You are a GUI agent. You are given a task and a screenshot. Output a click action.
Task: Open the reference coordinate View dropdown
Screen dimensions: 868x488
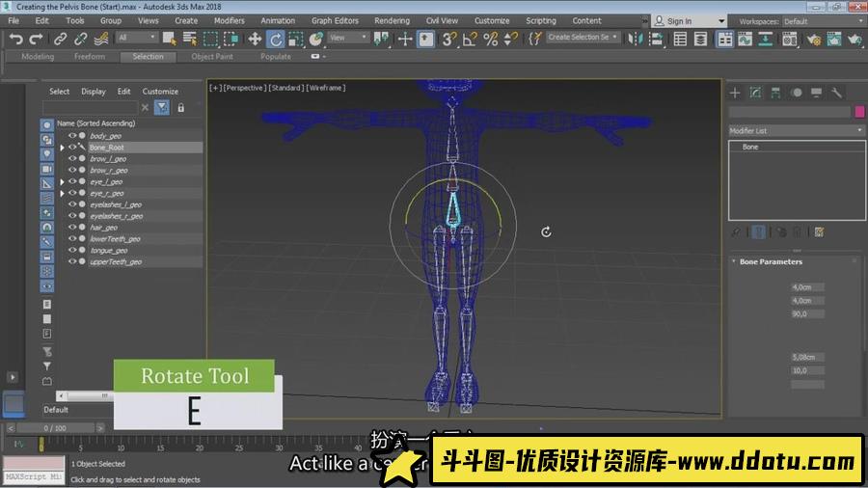point(347,38)
